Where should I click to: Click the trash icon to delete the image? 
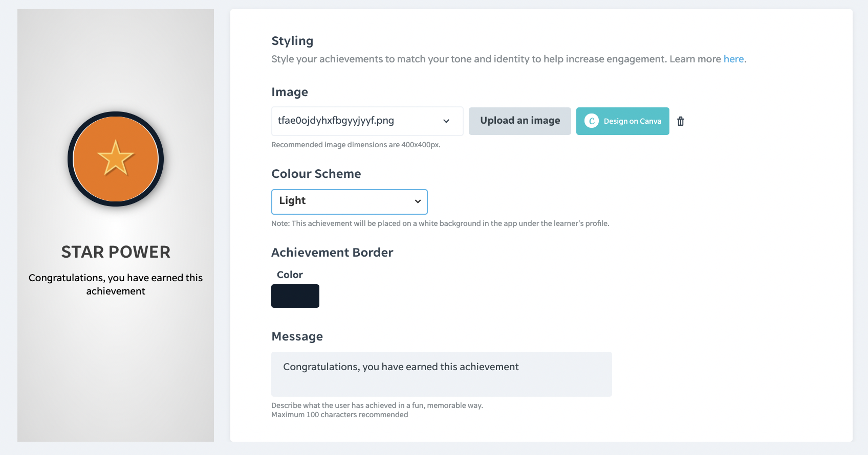pyautogui.click(x=681, y=121)
